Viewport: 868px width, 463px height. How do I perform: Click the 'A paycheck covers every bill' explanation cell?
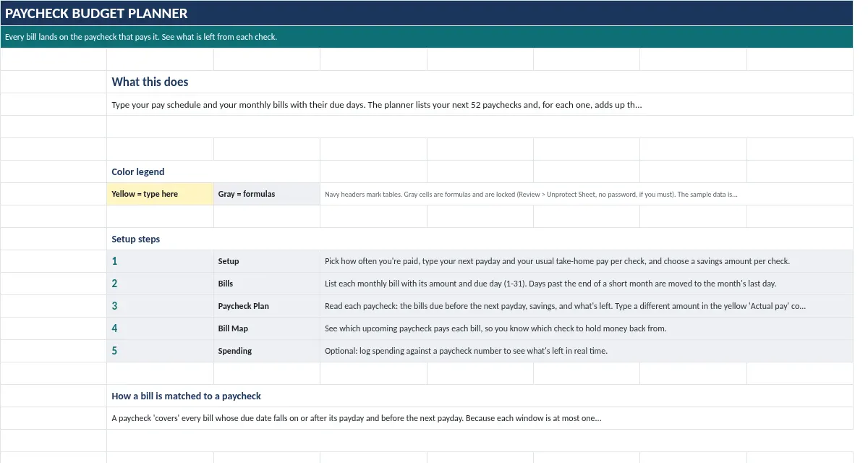pos(480,418)
